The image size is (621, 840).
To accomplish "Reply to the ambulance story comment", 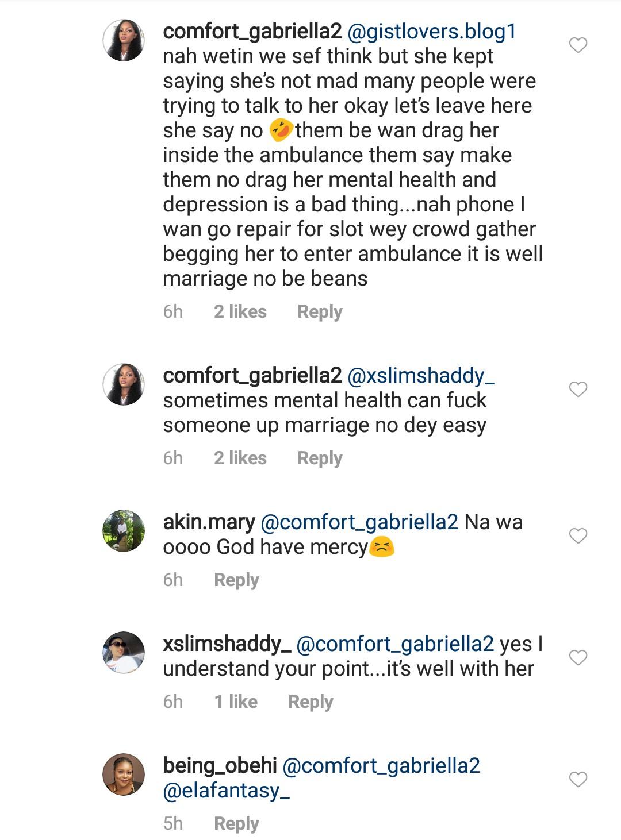I will click(x=320, y=311).
